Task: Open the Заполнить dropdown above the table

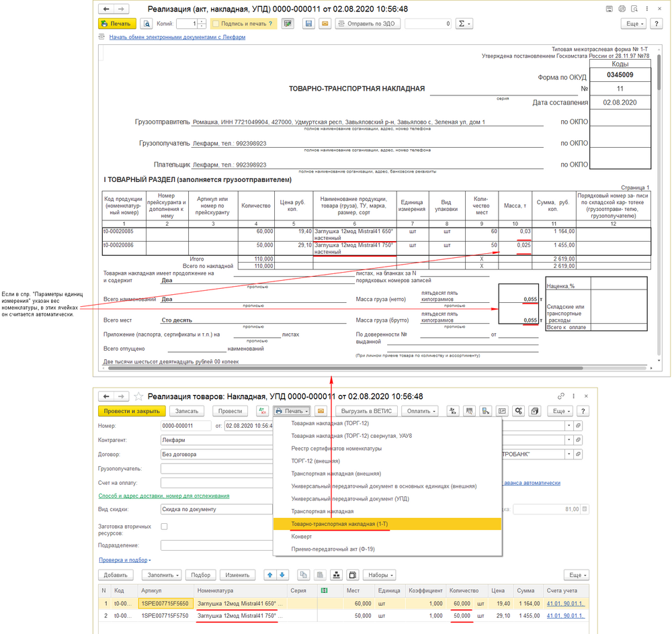Action: tap(163, 575)
